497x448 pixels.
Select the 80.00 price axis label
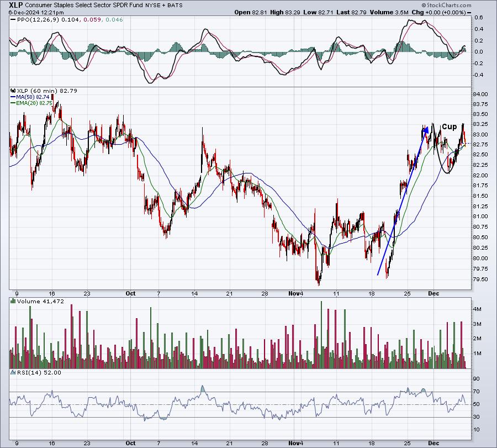pos(480,259)
